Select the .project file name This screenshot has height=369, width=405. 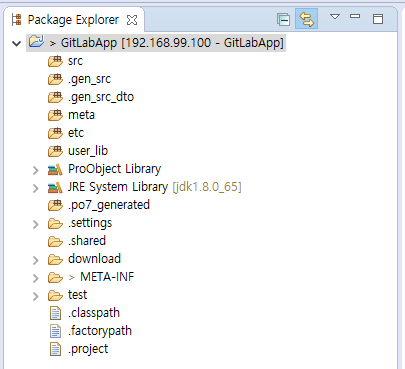pos(88,349)
